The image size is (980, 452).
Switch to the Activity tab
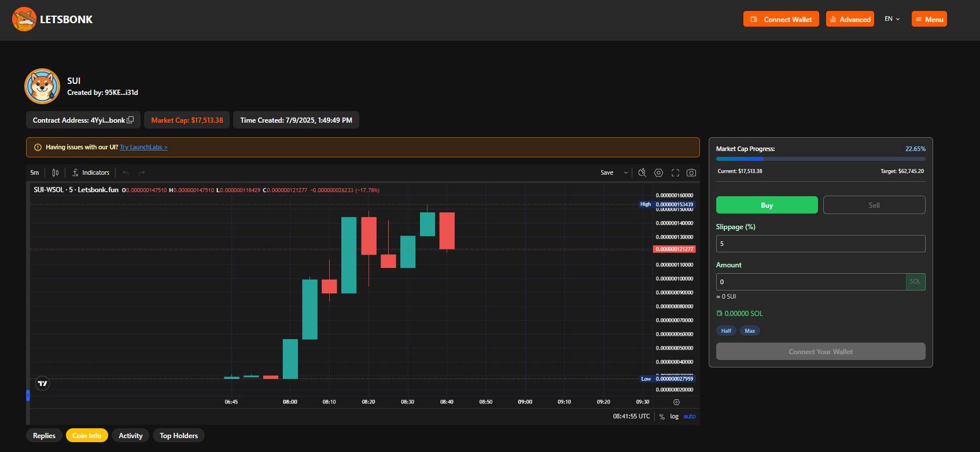[x=131, y=436]
